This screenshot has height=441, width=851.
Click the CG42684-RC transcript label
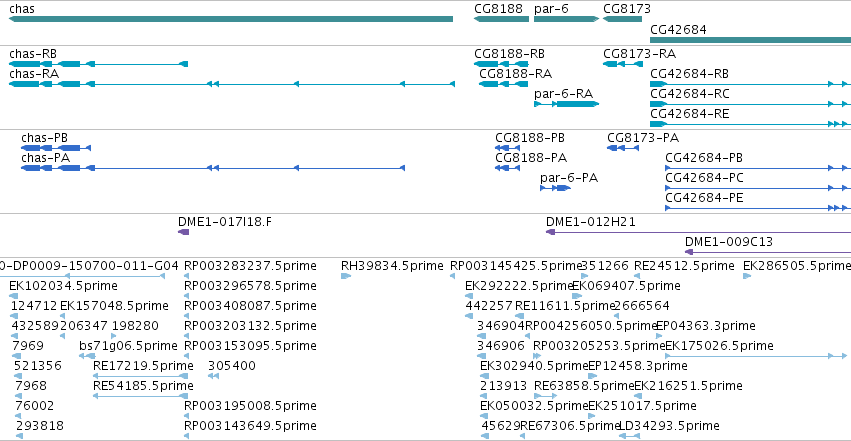(690, 94)
